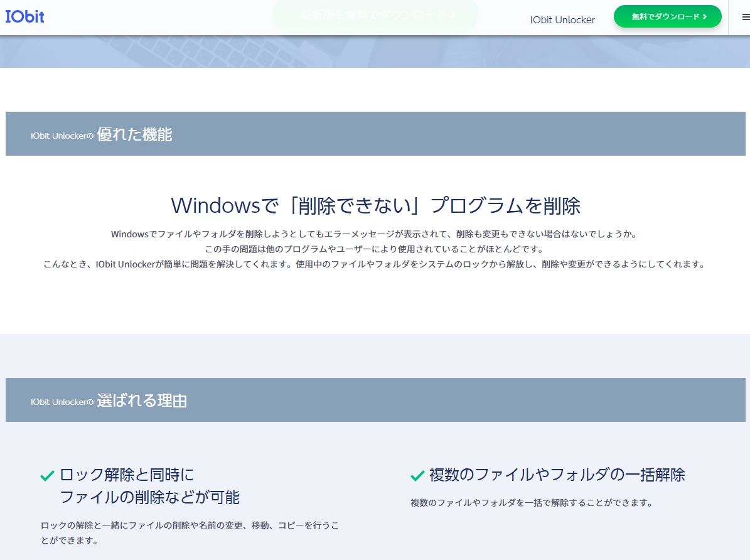Click the ロックの解除と一緒に description text
The width and height of the screenshot is (750, 560).
click(x=190, y=525)
